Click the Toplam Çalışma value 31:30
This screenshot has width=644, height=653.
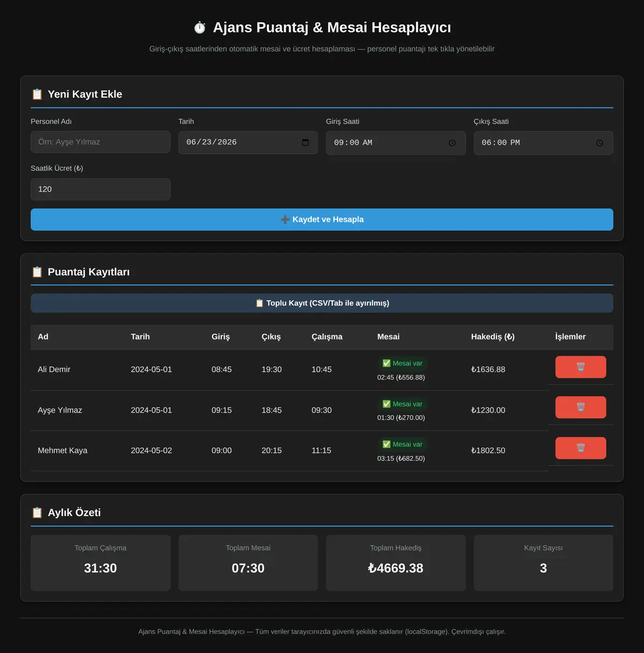(x=100, y=568)
